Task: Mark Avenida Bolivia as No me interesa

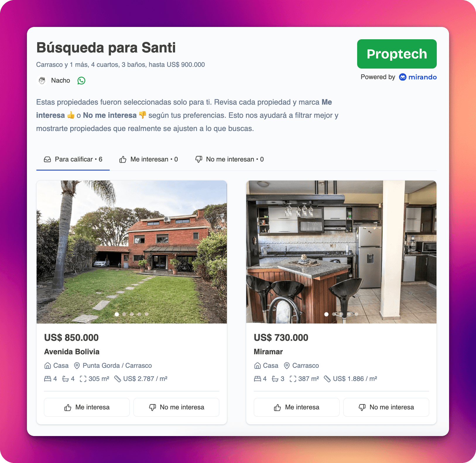Action: [x=176, y=407]
